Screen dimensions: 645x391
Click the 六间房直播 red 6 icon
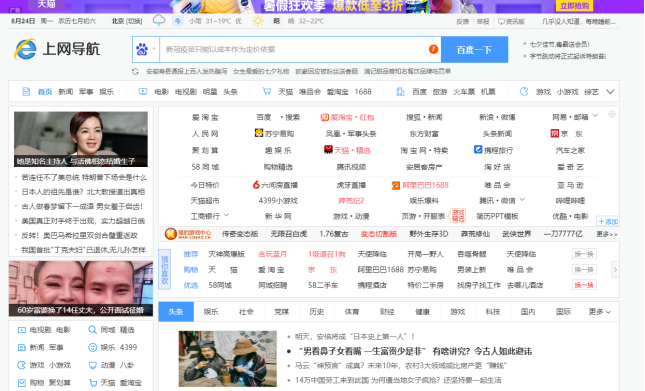(x=256, y=185)
